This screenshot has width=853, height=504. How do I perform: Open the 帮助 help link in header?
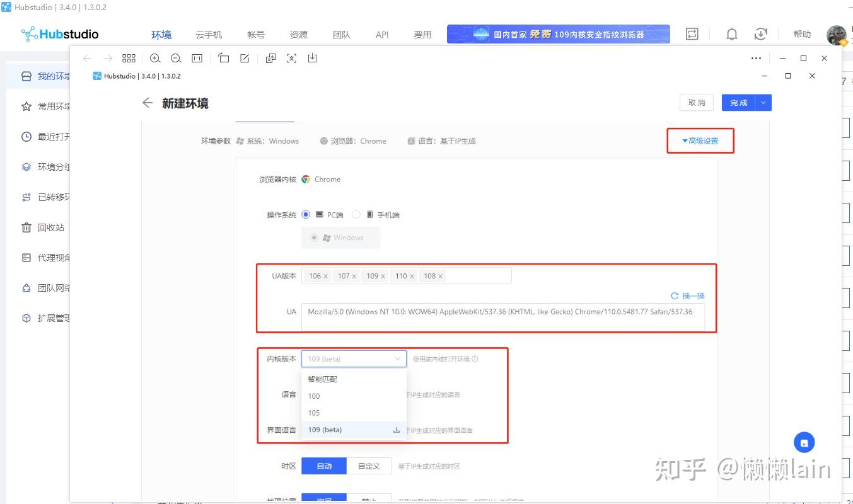[x=802, y=34]
